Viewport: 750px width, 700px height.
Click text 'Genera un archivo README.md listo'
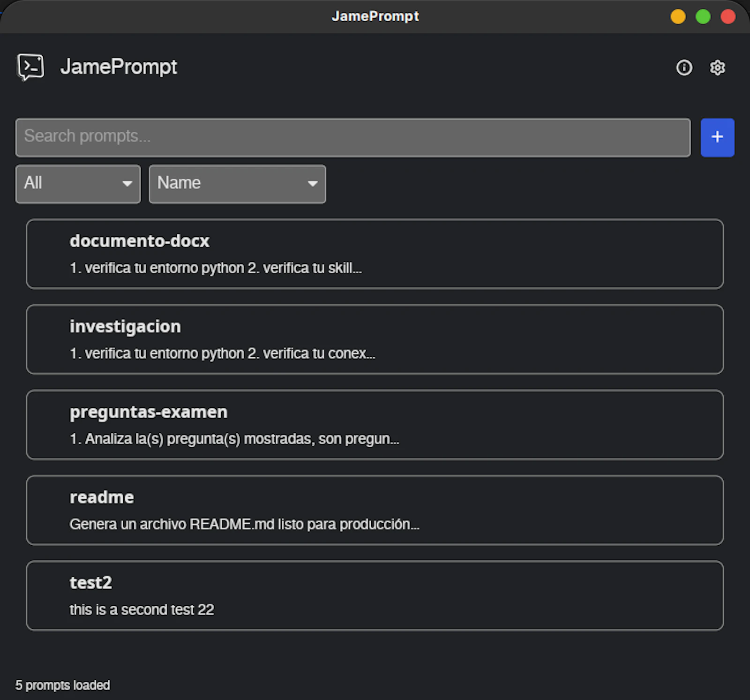tap(187, 524)
